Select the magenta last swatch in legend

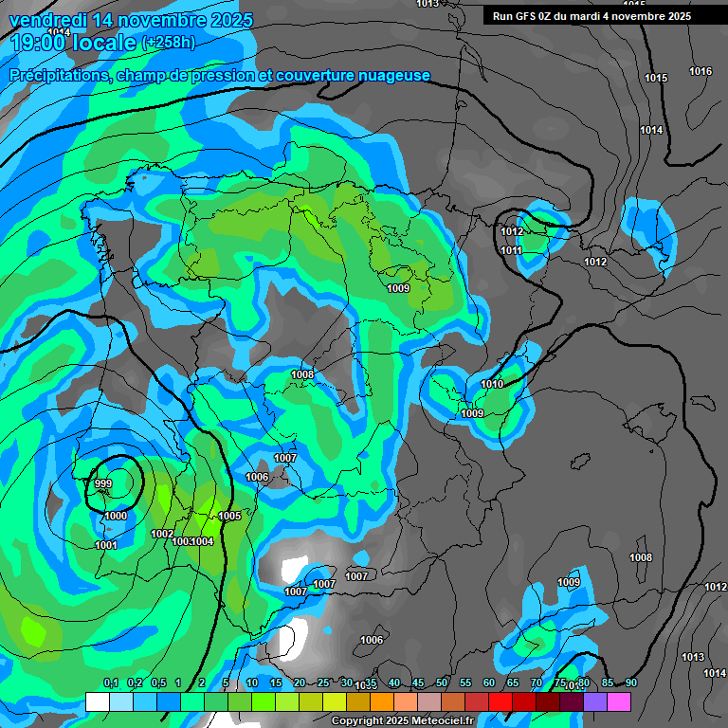tap(619, 701)
